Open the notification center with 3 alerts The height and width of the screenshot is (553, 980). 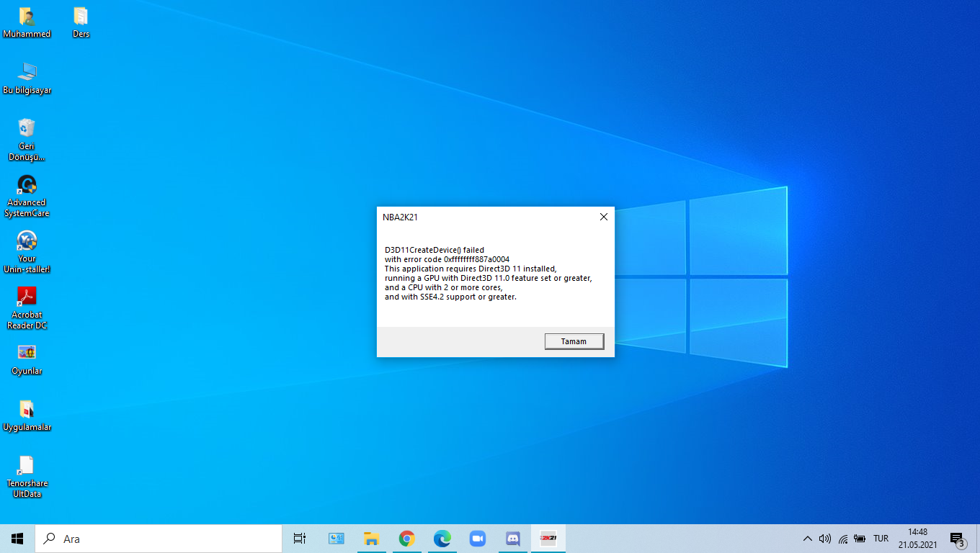click(x=958, y=539)
